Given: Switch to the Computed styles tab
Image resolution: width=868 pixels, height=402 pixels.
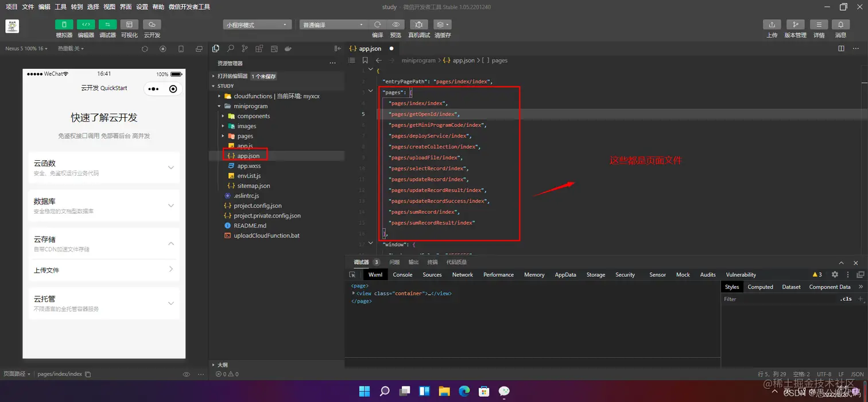Looking at the screenshot, I should [x=760, y=287].
